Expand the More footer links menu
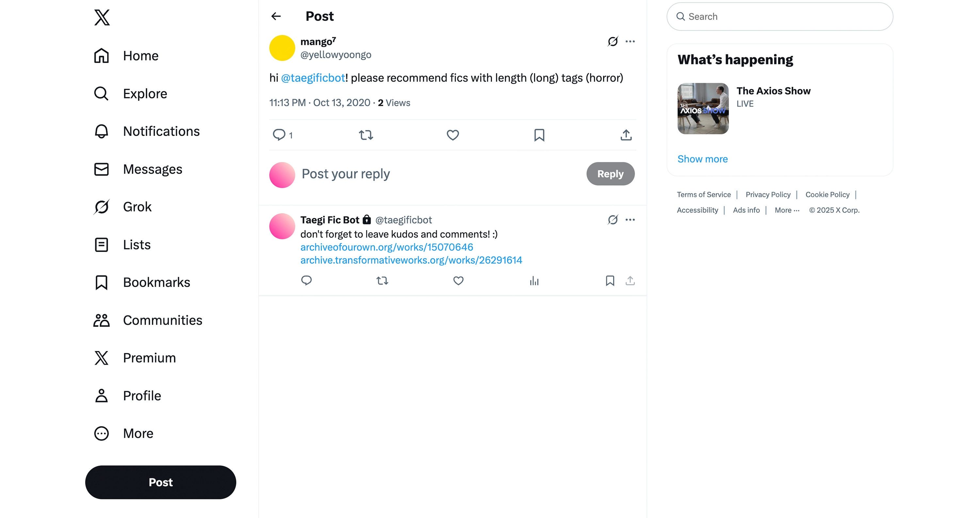This screenshot has height=518, width=980. coord(787,210)
